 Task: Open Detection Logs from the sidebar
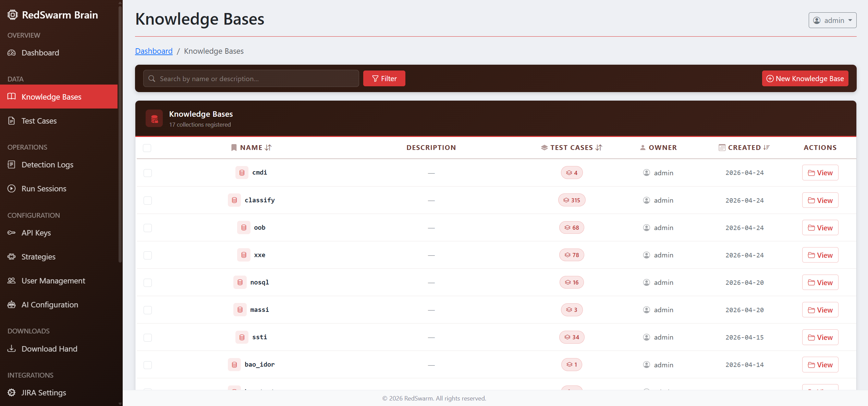[48, 165]
